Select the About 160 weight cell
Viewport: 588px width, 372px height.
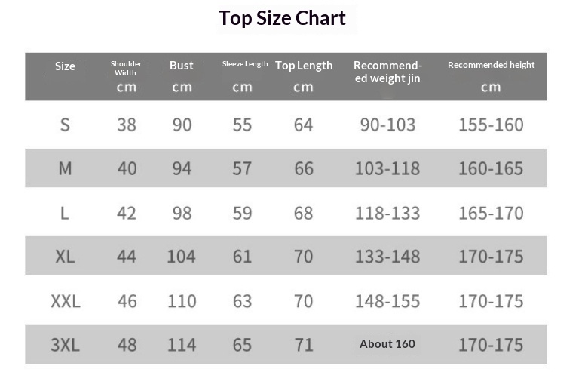[x=387, y=344]
